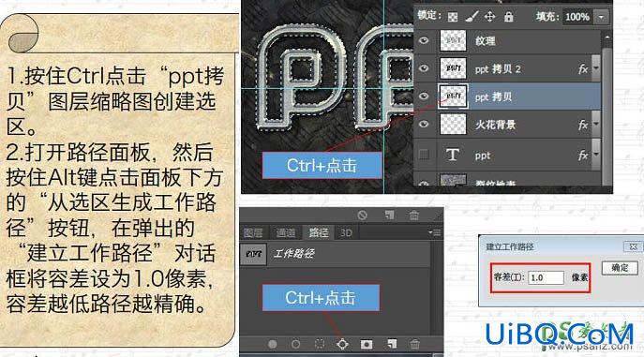Click the T type icon of ppt layer
Screen dimensions: 644x357
point(453,155)
